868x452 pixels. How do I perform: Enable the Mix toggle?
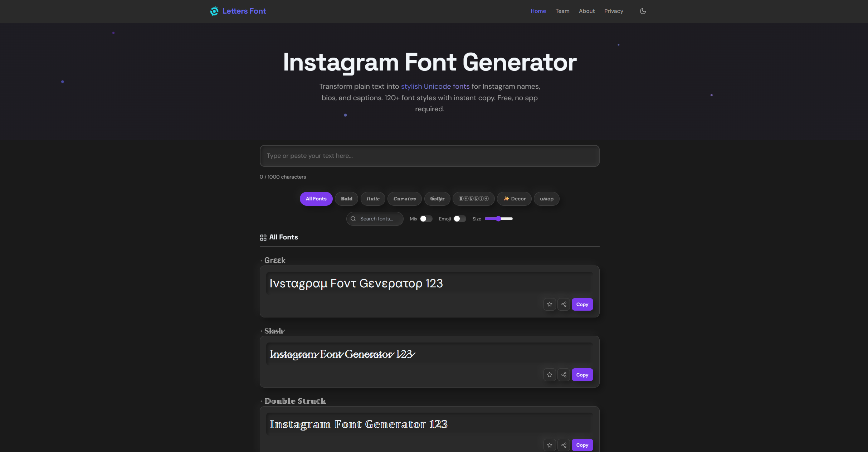pyautogui.click(x=426, y=219)
